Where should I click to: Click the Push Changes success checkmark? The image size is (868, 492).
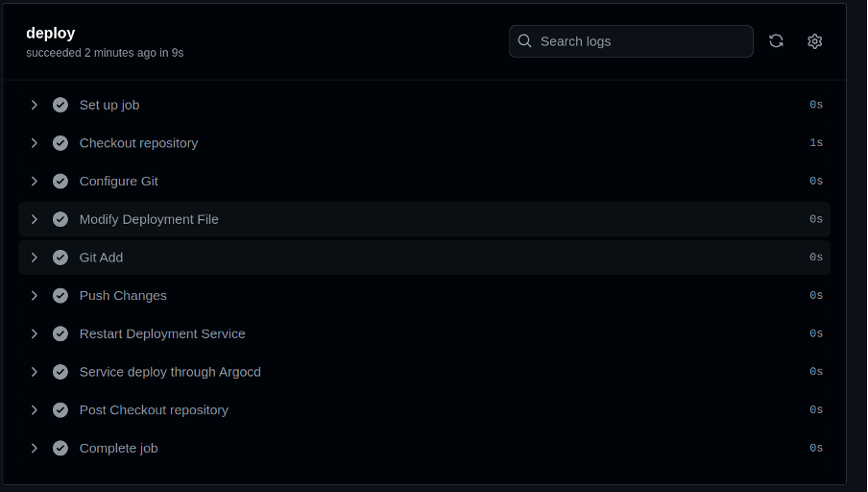pyautogui.click(x=60, y=295)
